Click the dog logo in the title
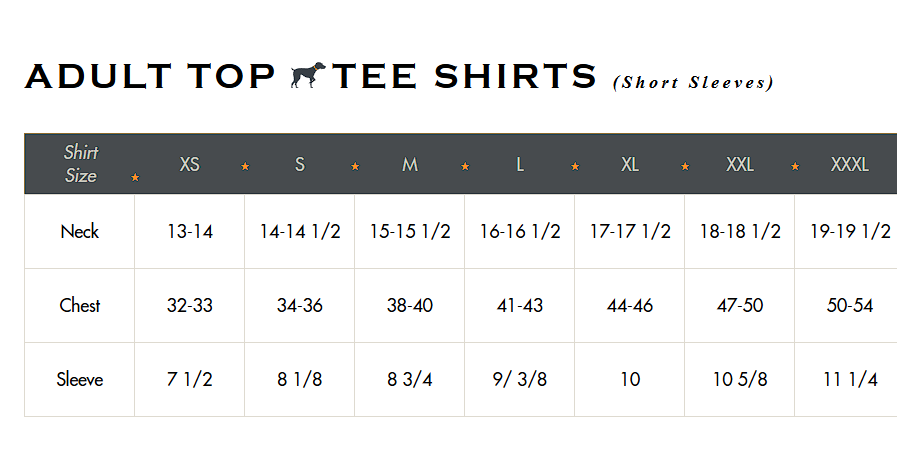This screenshot has width=897, height=458. [308, 75]
